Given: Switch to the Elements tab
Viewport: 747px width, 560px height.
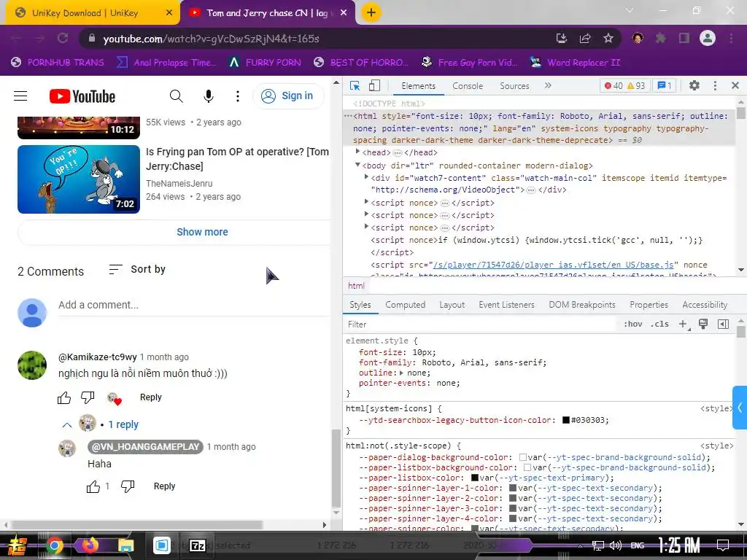Looking at the screenshot, I should 418,86.
